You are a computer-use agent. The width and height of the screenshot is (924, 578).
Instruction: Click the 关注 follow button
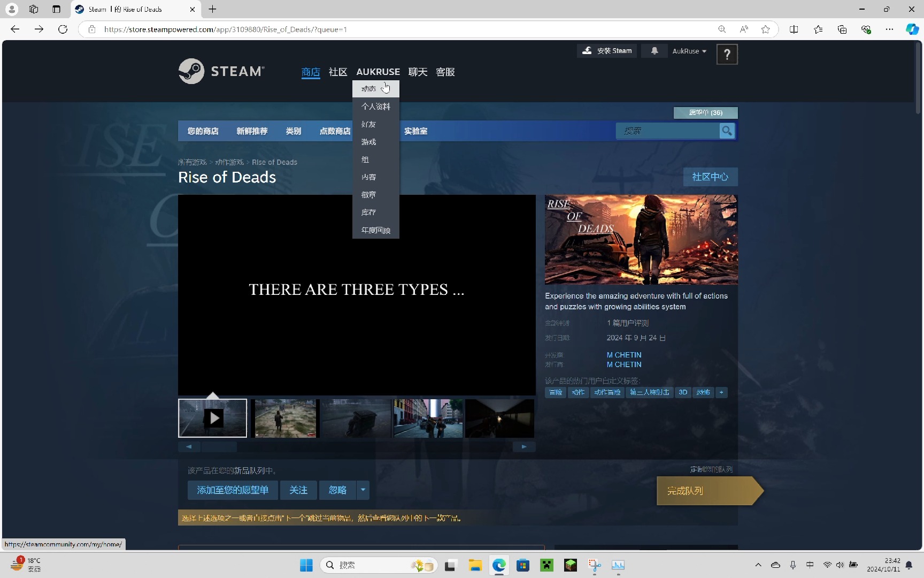[x=298, y=490]
